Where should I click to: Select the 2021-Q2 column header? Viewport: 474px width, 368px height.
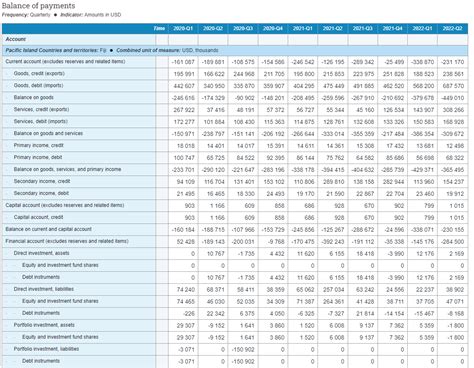(x=333, y=29)
